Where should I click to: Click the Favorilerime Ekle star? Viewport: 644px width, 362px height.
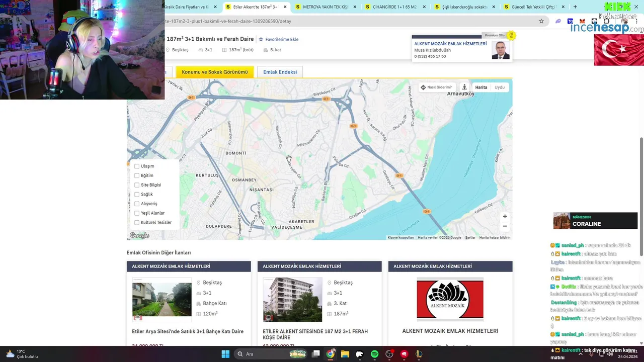coord(261,39)
